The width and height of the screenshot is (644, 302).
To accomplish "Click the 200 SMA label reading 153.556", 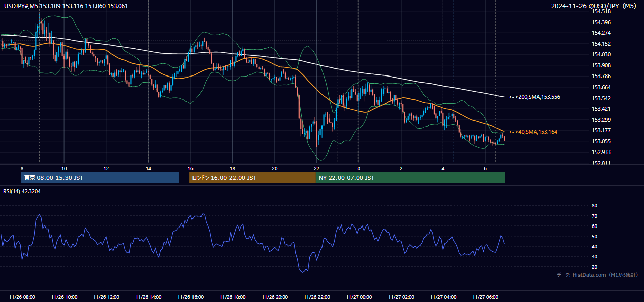I will tap(535, 97).
